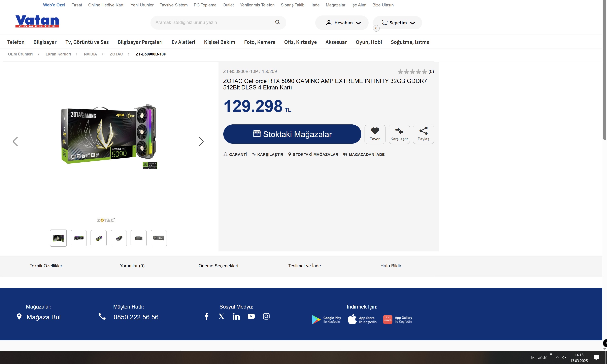Open the Outlet top link
Viewport: 607px width, 364px height.
228,5
